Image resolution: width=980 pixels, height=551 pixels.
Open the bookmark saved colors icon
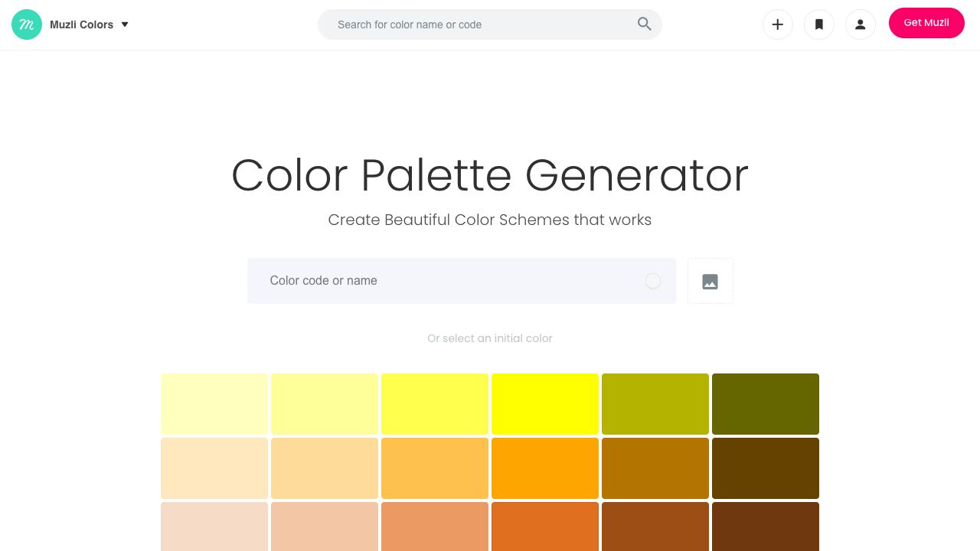pos(818,24)
